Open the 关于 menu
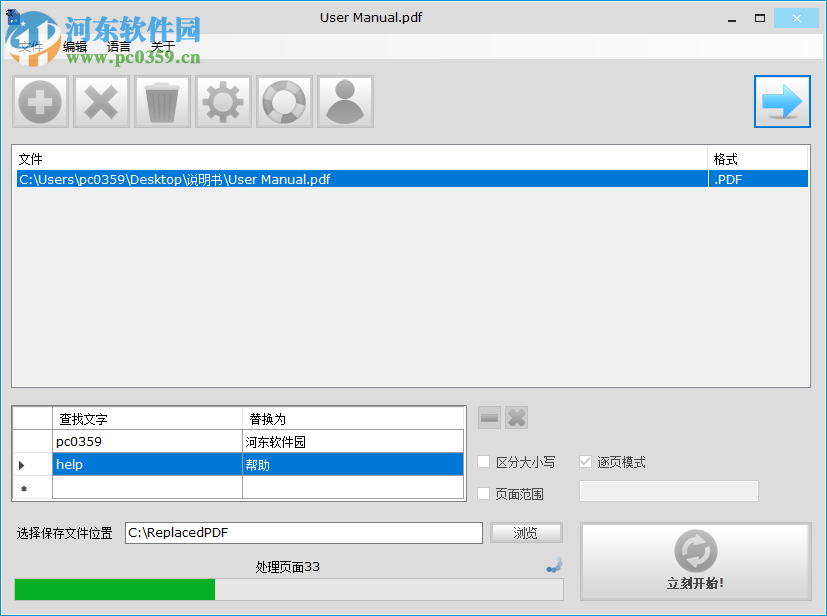This screenshot has height=616, width=827. [163, 46]
